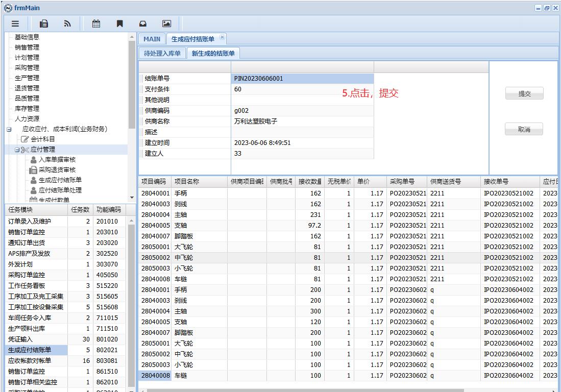The image size is (561, 392).
Task: Select task row 通知订单出货
Action: click(x=66, y=243)
